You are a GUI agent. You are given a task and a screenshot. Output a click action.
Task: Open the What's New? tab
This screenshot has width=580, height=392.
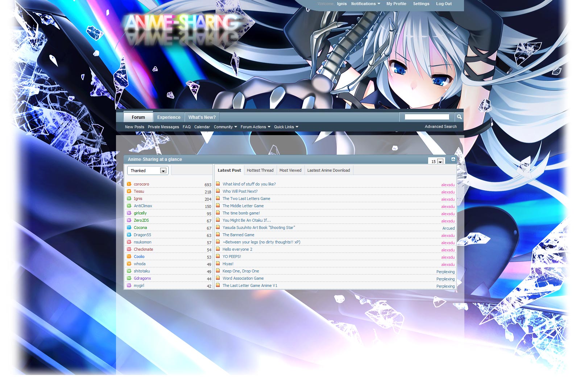(x=202, y=117)
